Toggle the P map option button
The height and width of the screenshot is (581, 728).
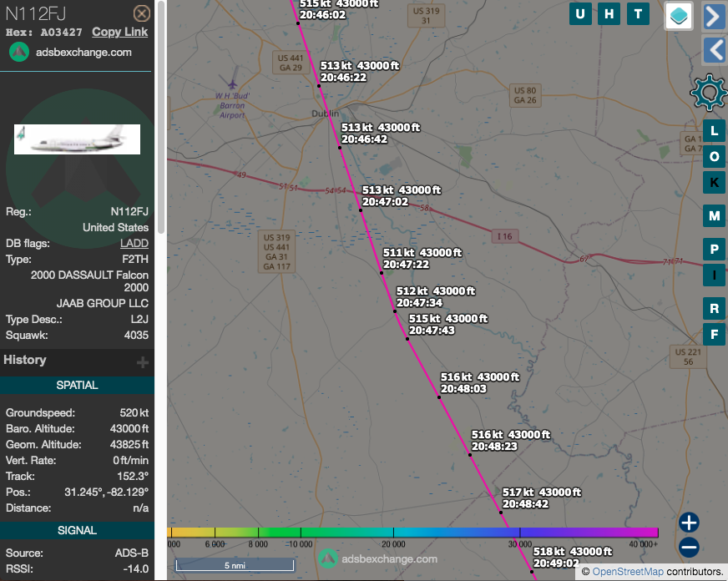(x=714, y=250)
